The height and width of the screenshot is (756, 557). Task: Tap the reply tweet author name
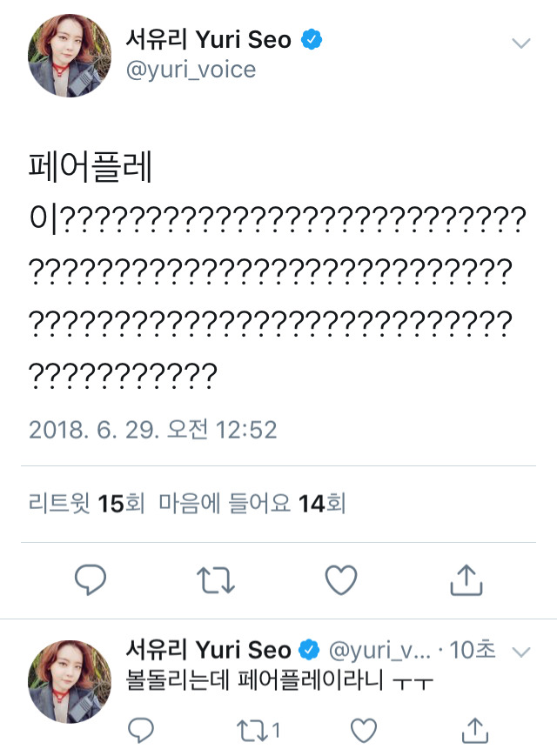pos(207,650)
